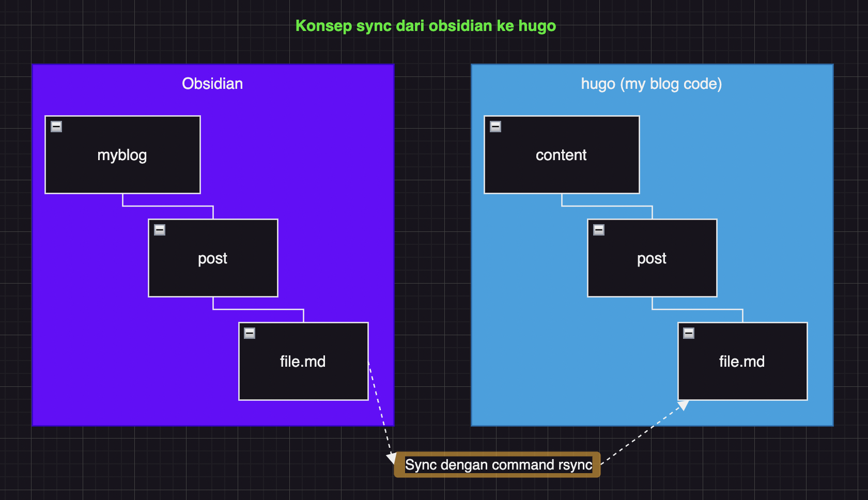Click the 'Sync dengan command rsync' label
The image size is (868, 500).
(498, 465)
